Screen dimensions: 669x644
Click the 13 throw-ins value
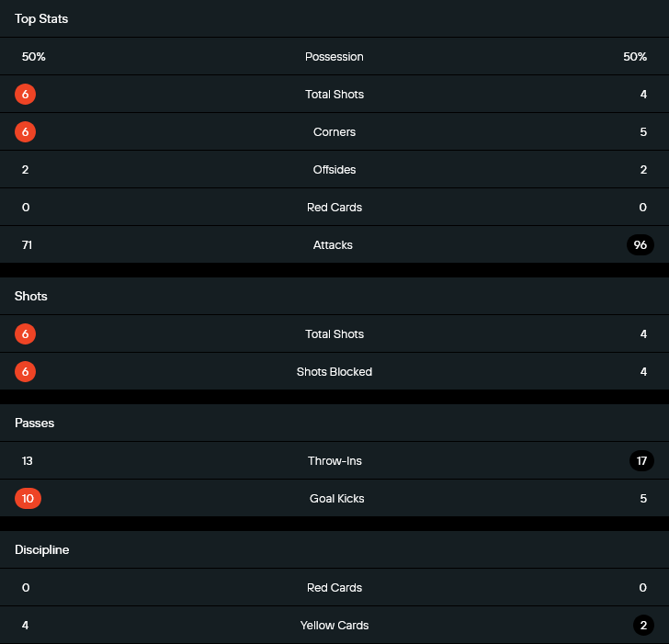28,461
